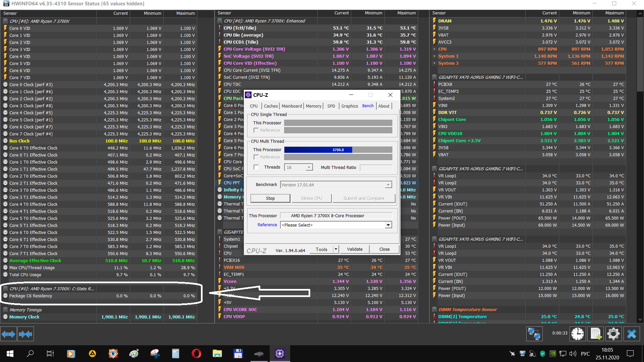Select the VRM MOS temperature row

(x=317, y=267)
